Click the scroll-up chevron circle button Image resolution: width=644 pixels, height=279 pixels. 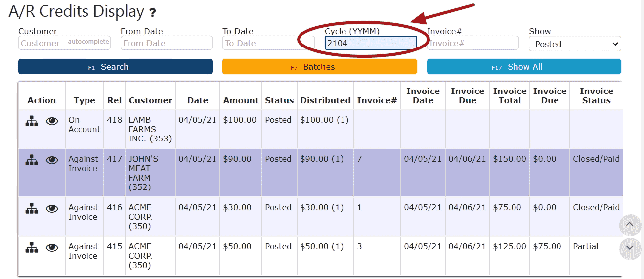[x=630, y=225]
